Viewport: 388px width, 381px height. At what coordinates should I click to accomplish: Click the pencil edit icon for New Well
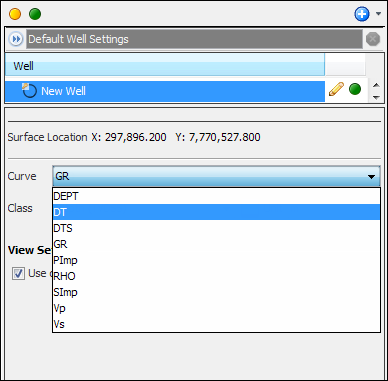pos(336,89)
